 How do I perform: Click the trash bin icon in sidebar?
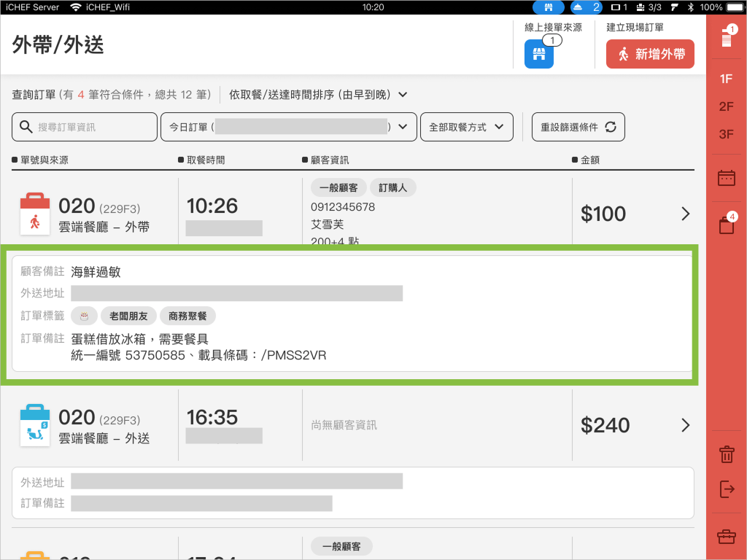pos(727,455)
